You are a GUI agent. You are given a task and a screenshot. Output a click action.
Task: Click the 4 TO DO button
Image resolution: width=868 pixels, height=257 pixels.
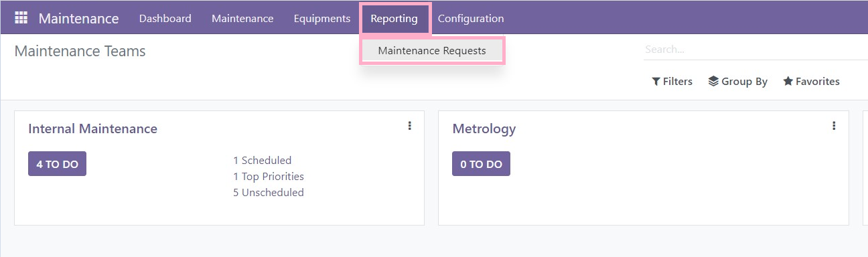pyautogui.click(x=57, y=164)
